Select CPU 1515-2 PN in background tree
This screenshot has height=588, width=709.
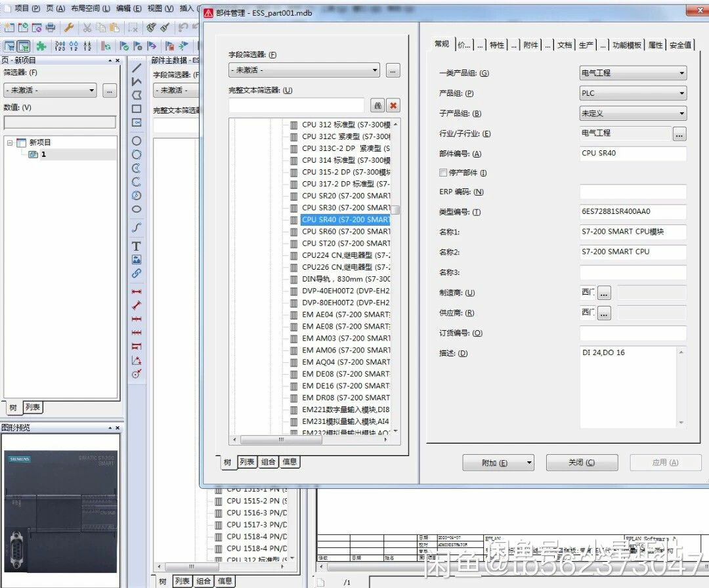(x=257, y=501)
